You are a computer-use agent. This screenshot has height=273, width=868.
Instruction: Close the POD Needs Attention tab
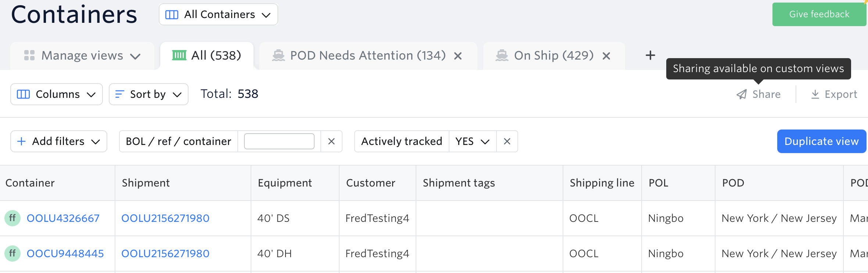pyautogui.click(x=458, y=56)
